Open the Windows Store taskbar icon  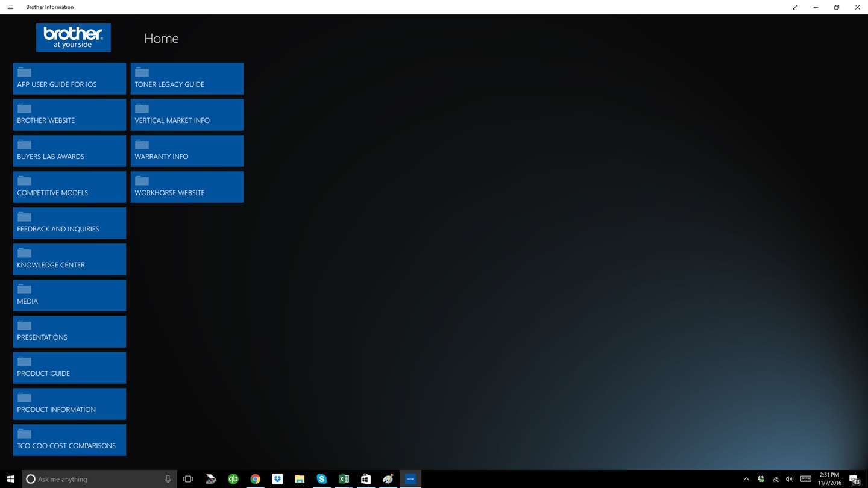pos(366,479)
